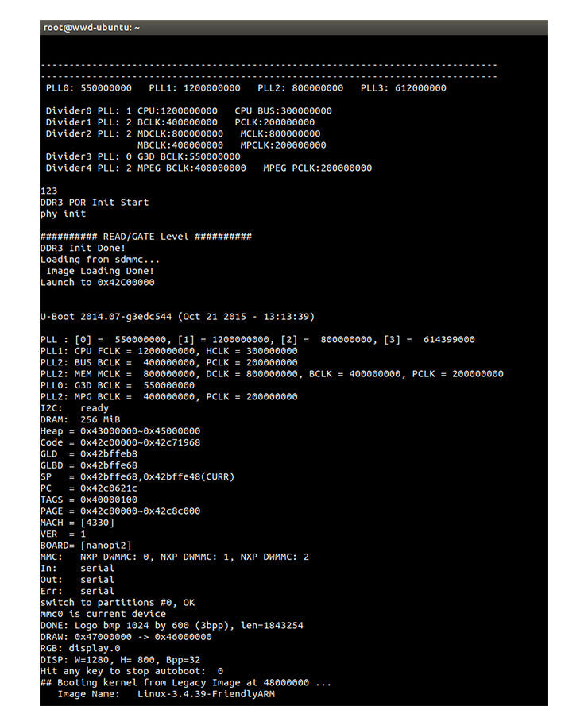Click the Image Name Linux-3.4.39-FriendlyARM text
The image size is (588, 706).
click(x=166, y=694)
